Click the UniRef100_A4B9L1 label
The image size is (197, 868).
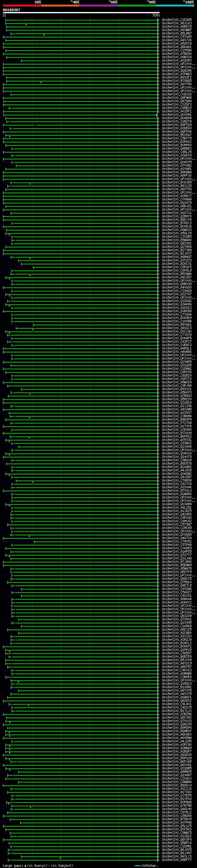176,349
